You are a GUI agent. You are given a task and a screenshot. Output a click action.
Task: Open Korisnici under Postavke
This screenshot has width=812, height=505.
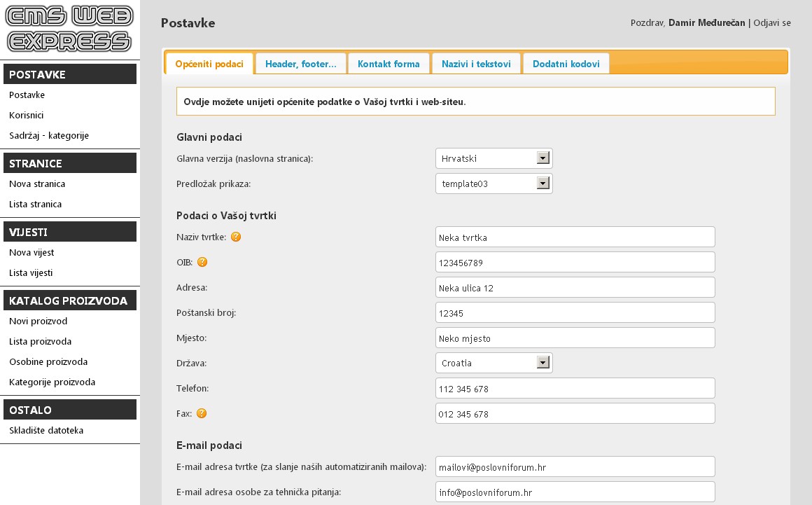tap(29, 115)
